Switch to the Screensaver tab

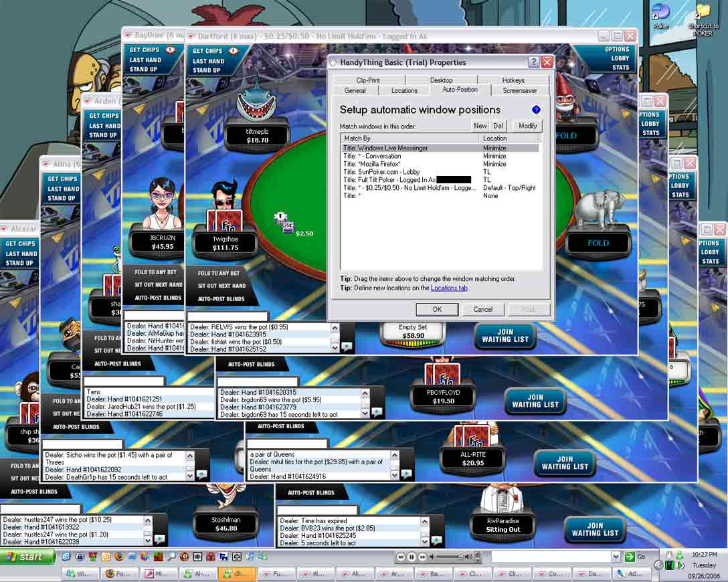pos(520,90)
